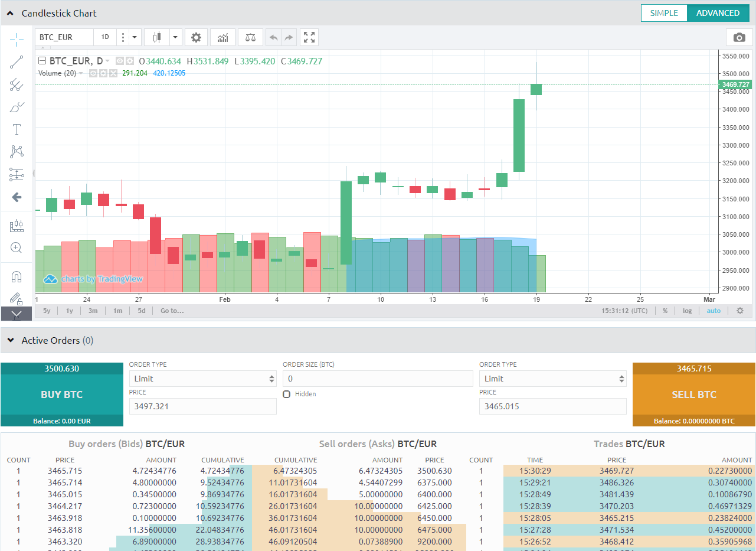Click the SELL BTC button
This screenshot has height=551, width=756.
tap(694, 394)
